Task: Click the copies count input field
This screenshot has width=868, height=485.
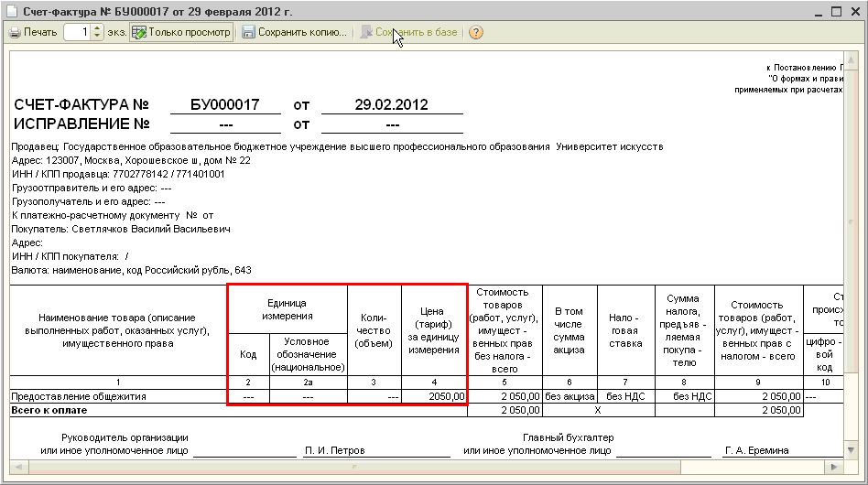Action: [77, 32]
